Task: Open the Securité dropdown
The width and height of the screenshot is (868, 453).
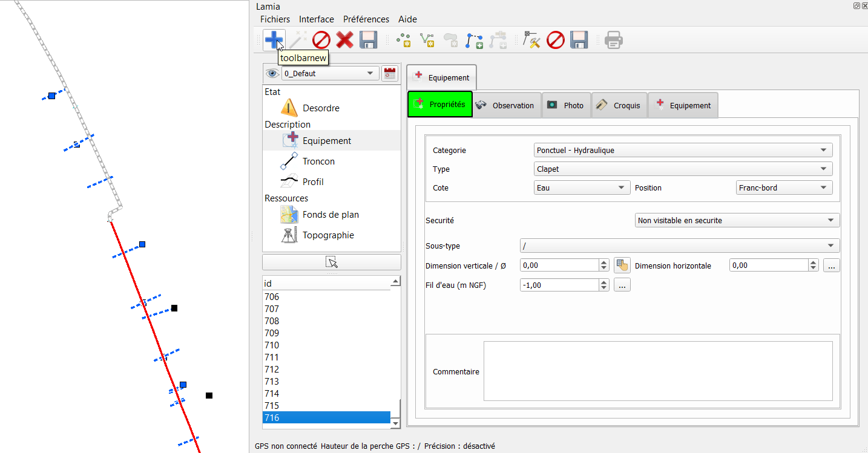Action: (x=737, y=220)
